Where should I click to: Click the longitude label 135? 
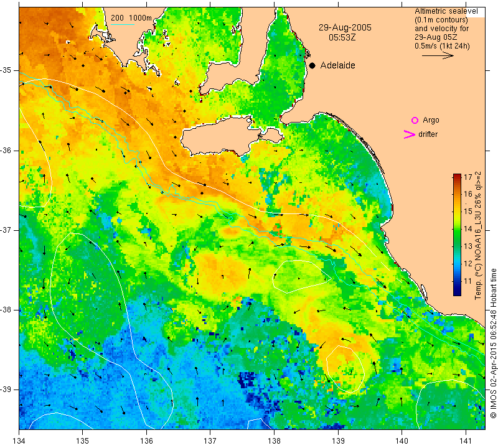click(x=83, y=441)
